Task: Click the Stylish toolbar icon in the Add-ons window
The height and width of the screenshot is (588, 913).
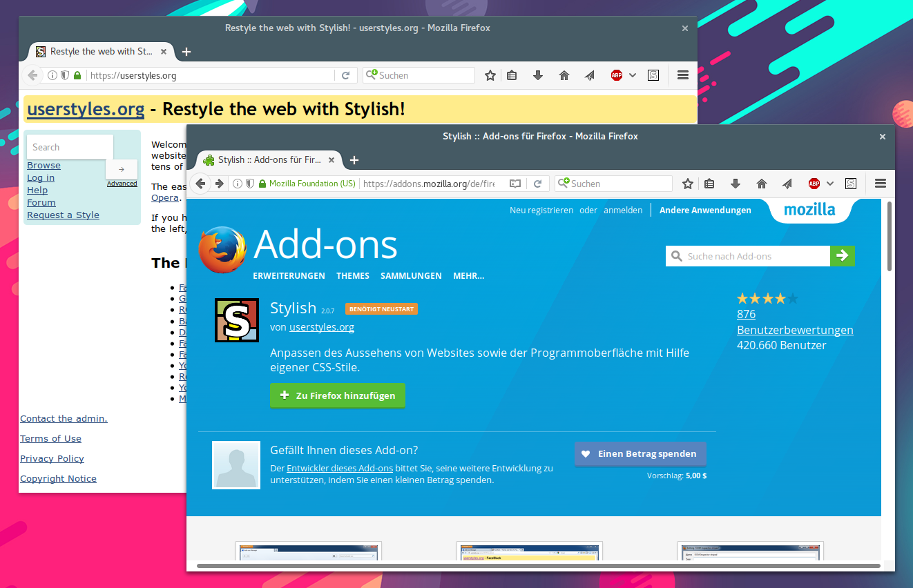Action: tap(851, 184)
